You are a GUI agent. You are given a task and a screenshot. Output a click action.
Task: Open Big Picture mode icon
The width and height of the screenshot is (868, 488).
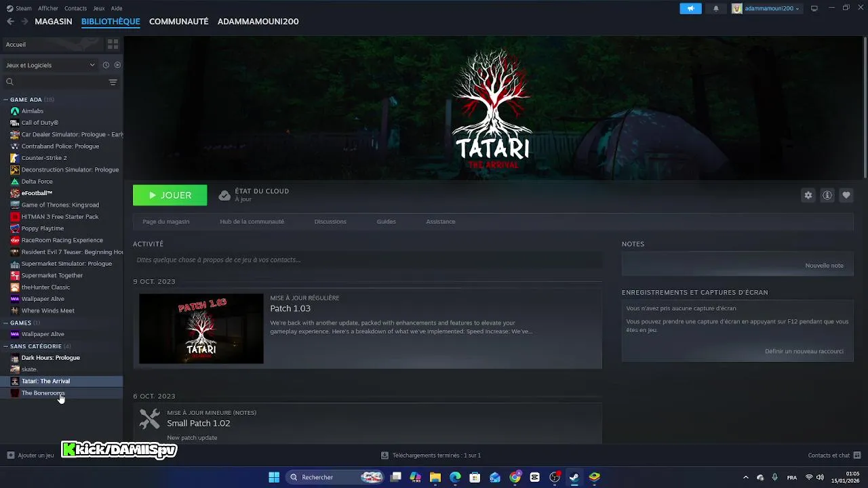pyautogui.click(x=814, y=8)
